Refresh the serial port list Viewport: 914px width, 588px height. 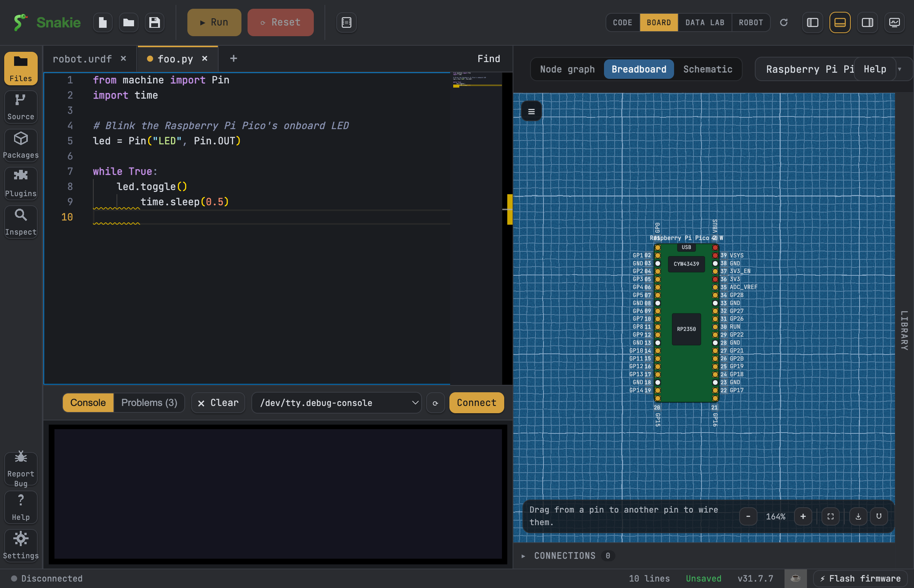point(435,403)
